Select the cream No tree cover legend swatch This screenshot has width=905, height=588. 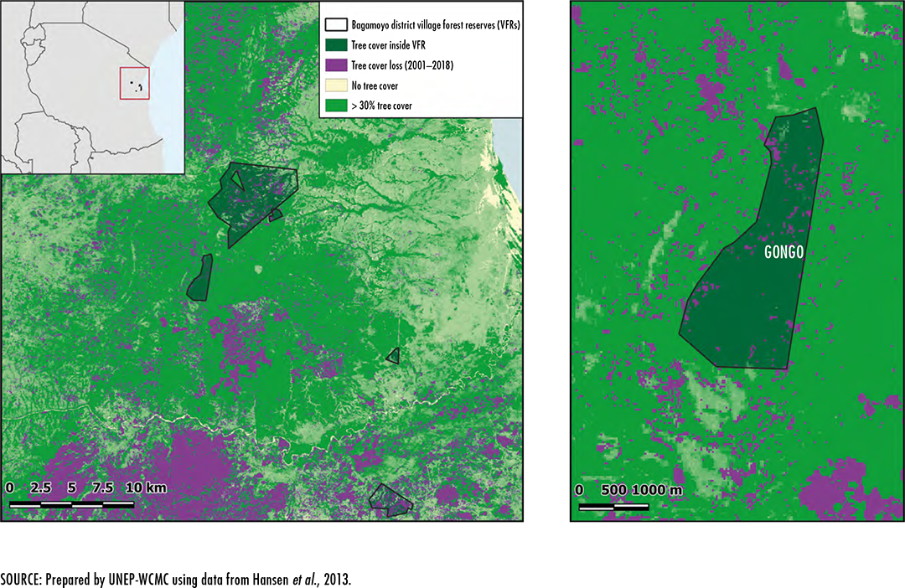tap(336, 86)
